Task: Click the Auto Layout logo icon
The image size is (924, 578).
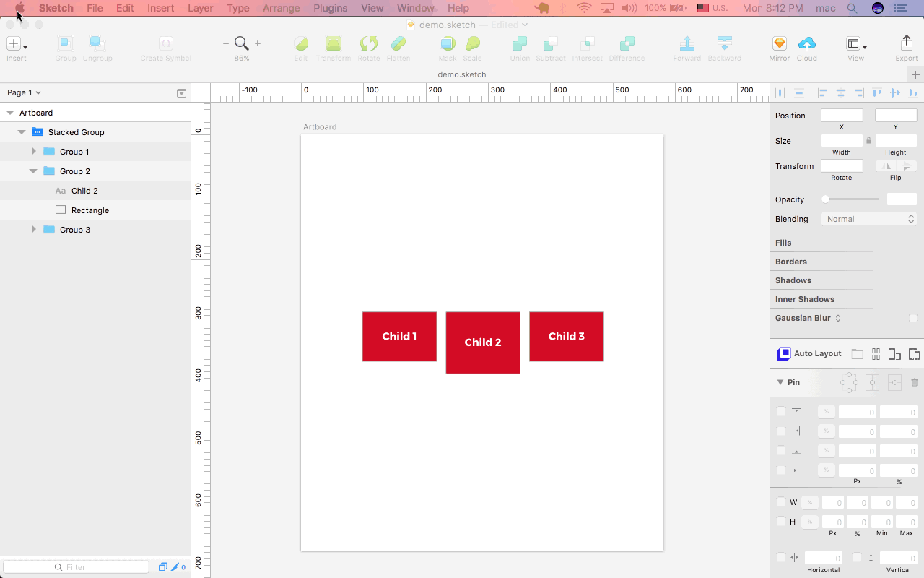Action: coord(783,354)
